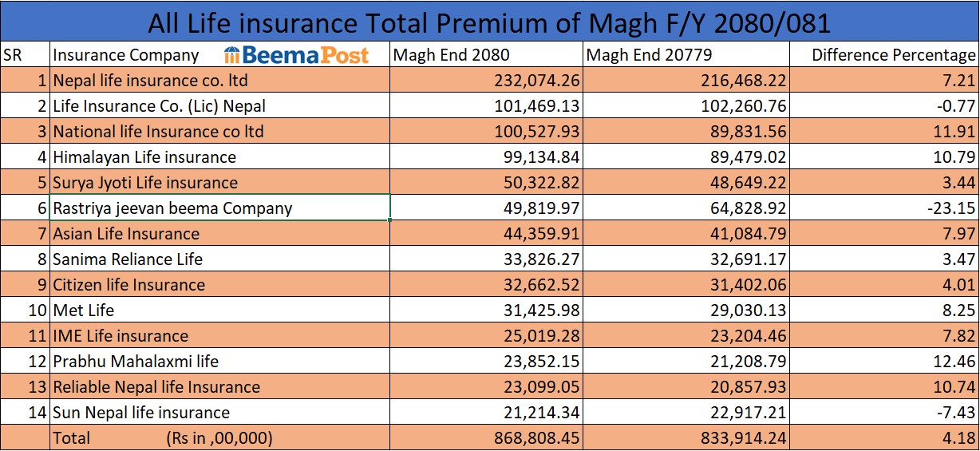Click the Himalayan Life insurance row name
The height and width of the screenshot is (451, 980).
coord(144,157)
